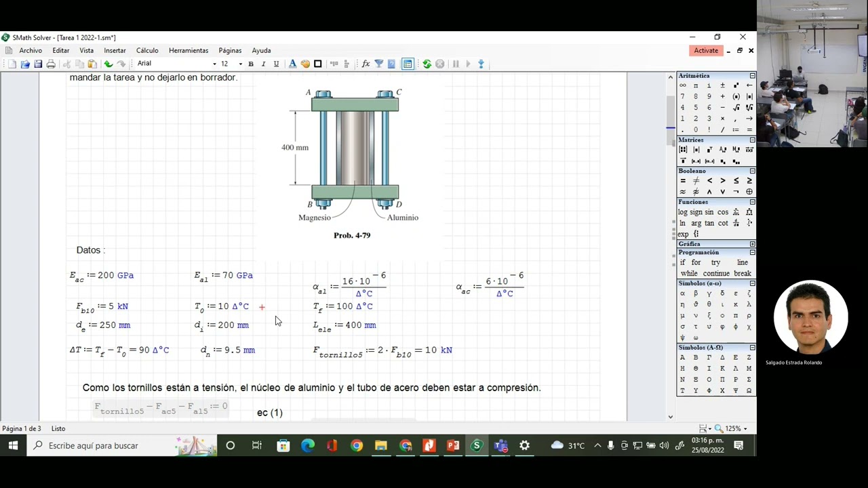Collapse the Aritmética panel
This screenshot has width=868, height=488.
point(752,76)
